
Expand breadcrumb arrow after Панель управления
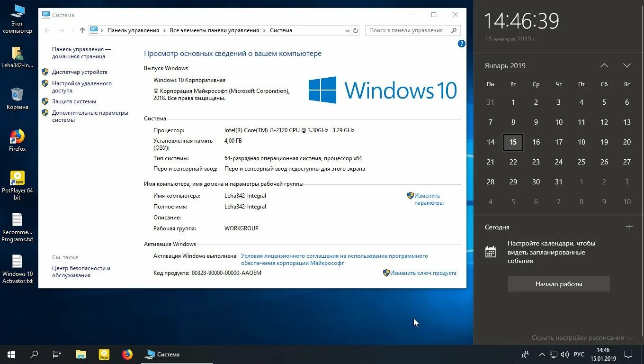coord(164,30)
